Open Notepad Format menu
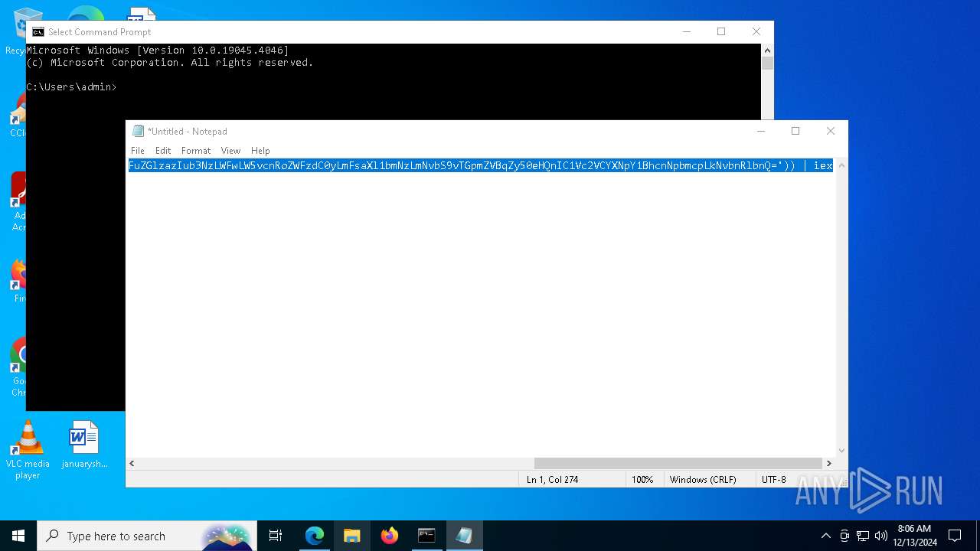The height and width of the screenshot is (551, 980). 196,151
